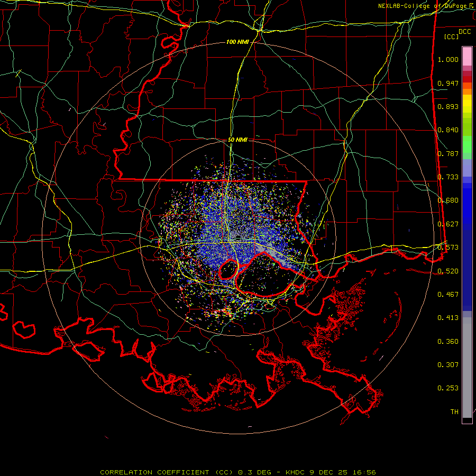Click the grey segment of the color bar

point(467,368)
